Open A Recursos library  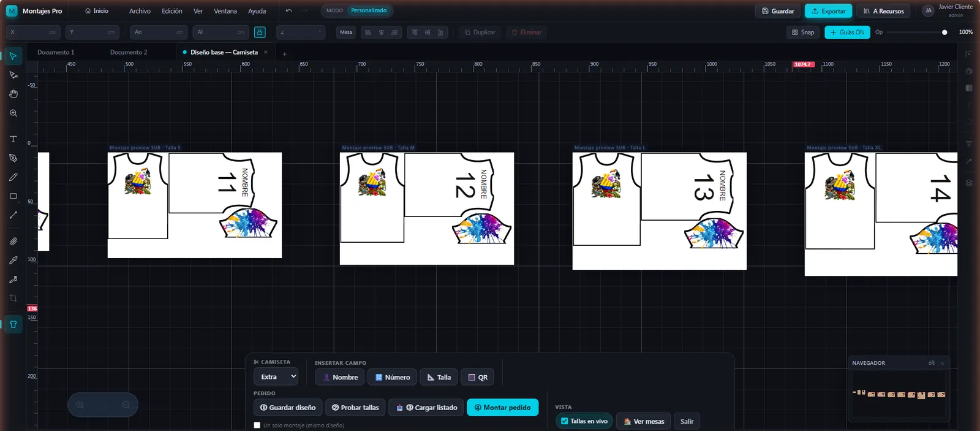tap(883, 11)
